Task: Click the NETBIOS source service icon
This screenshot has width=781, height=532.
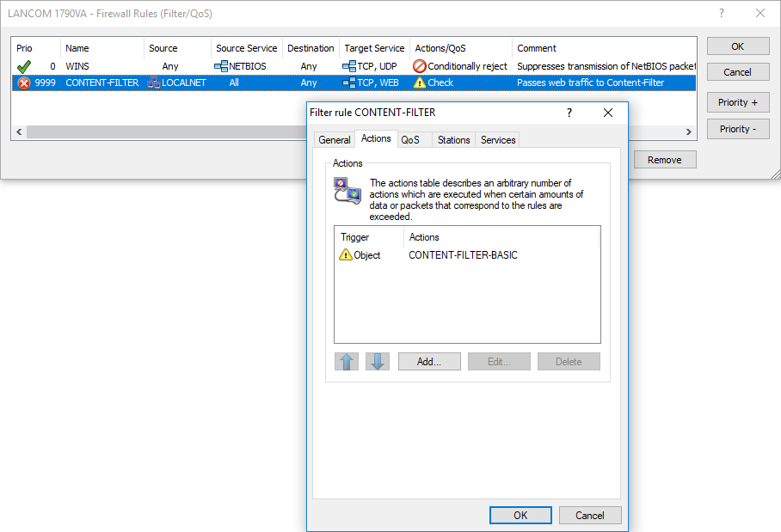Action: click(x=221, y=66)
